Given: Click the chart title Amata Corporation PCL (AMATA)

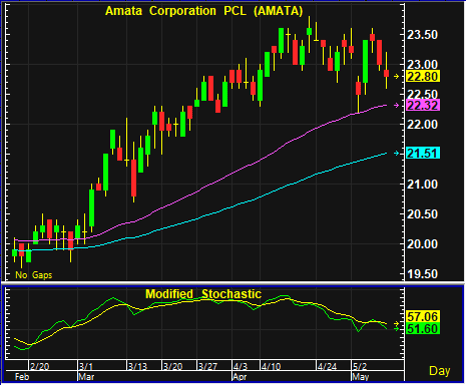Looking at the screenshot, I should (x=204, y=11).
